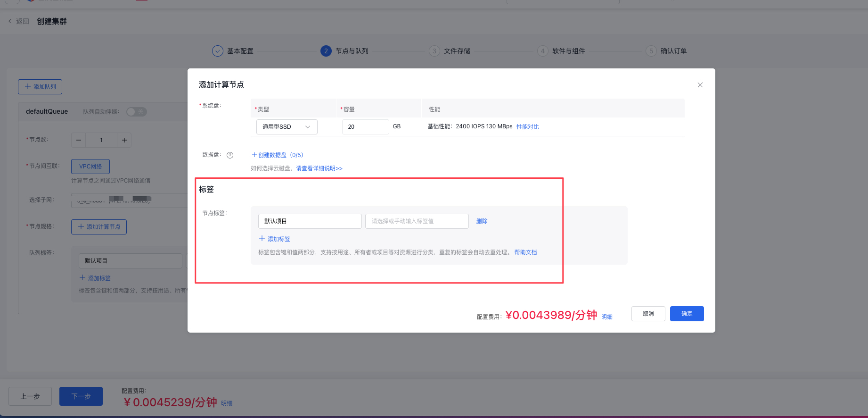
Task: Click the 添加队列 button
Action: point(40,87)
